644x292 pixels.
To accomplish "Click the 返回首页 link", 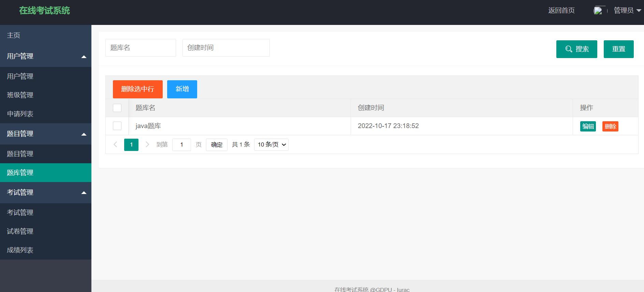I will click(561, 11).
